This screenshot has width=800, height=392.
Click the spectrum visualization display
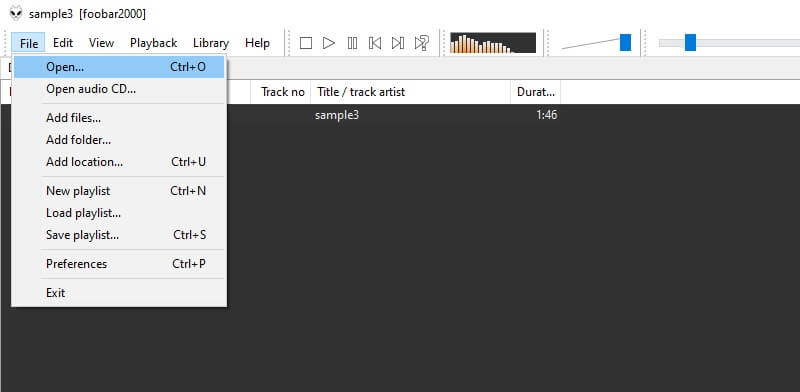coord(493,43)
